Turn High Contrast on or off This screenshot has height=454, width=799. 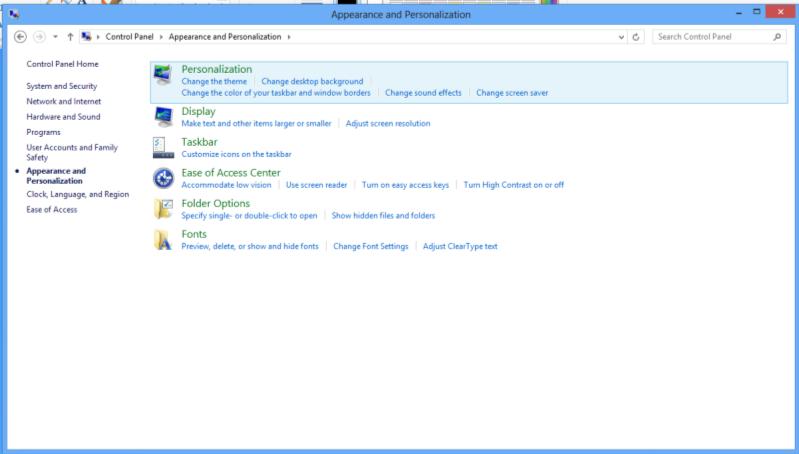click(514, 185)
